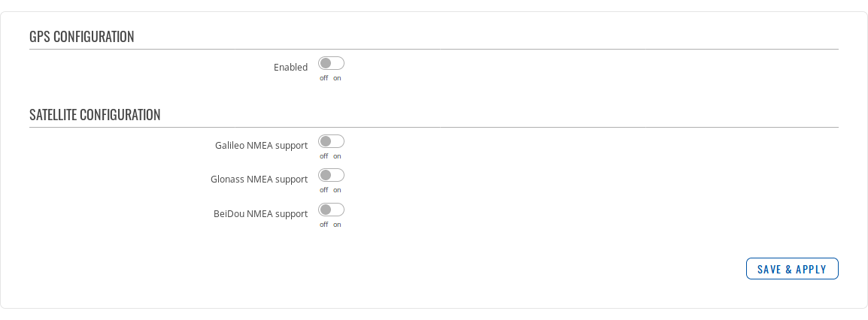
Task: Click the "Glonass NMEA support" label
Action: 259,180
